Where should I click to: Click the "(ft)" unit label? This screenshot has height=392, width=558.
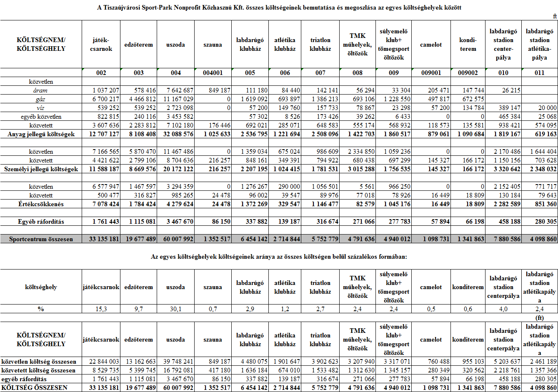540,317
